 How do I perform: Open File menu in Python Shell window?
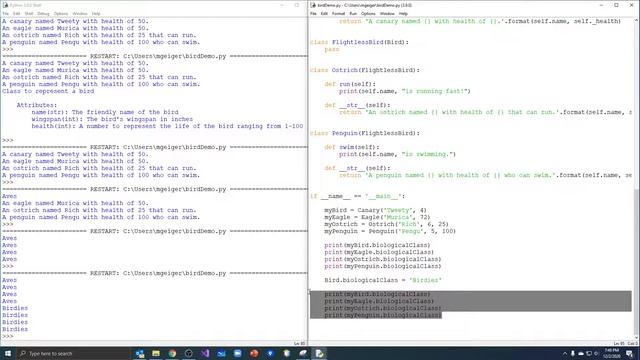click(6, 13)
